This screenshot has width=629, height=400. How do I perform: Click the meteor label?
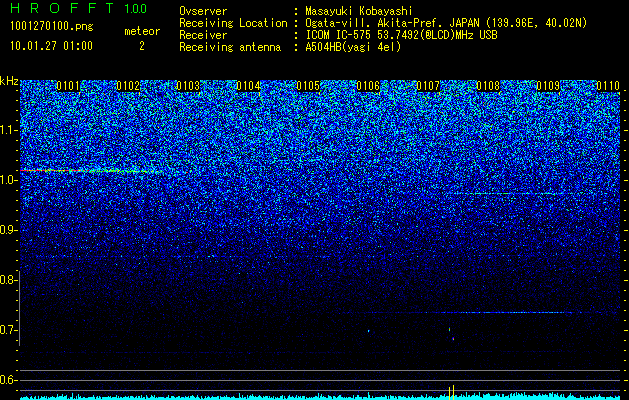[142, 31]
